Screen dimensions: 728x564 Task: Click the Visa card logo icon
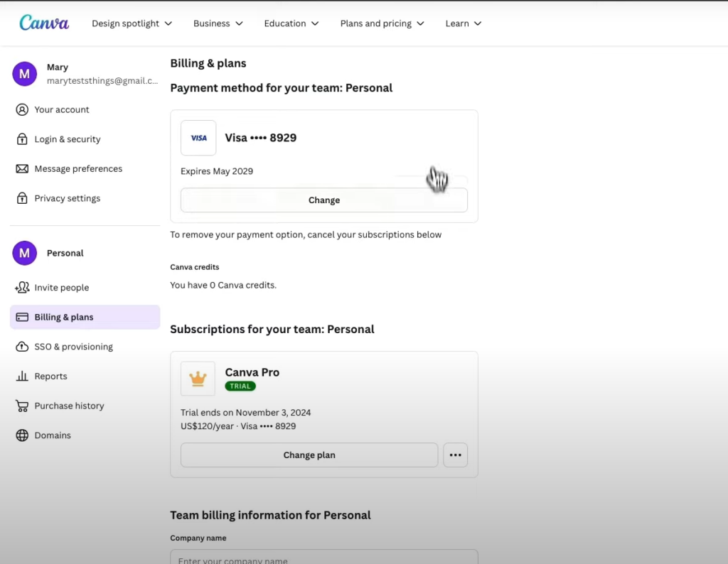coord(198,138)
